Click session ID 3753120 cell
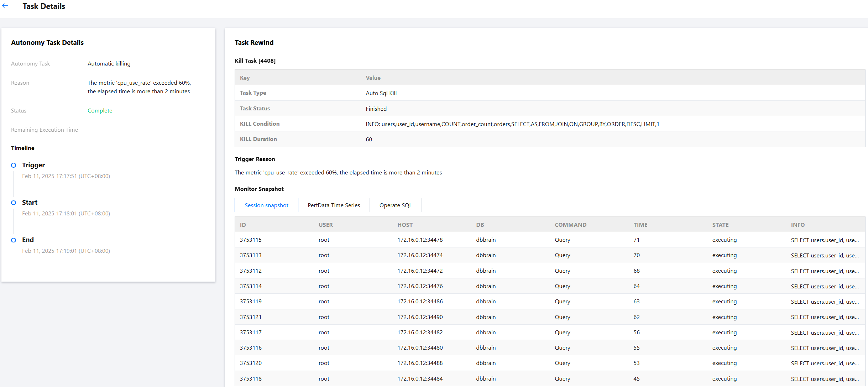Viewport: 868px width, 387px height. [x=251, y=363]
